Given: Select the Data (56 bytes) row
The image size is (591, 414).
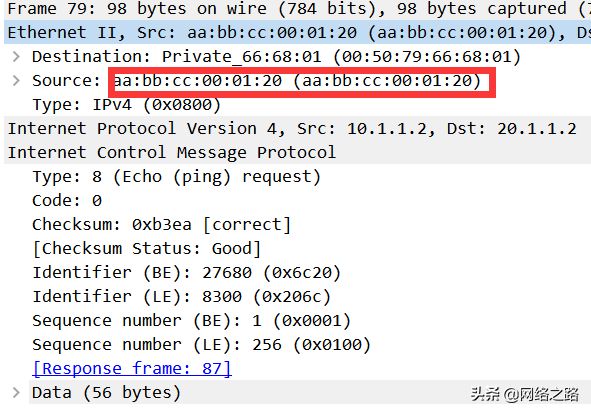Looking at the screenshot, I should click(x=310, y=393).
